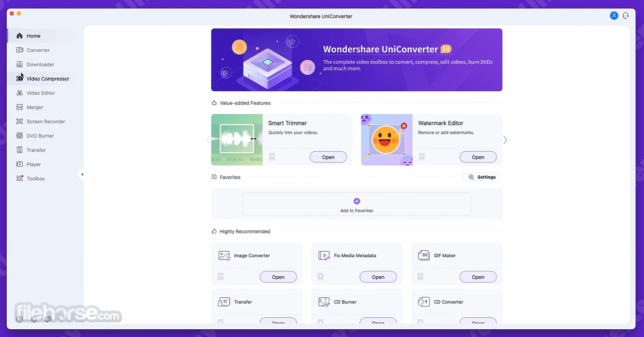Bookmark Image Converter as favorite
Screen dimensions: 644x337
[x=220, y=277]
